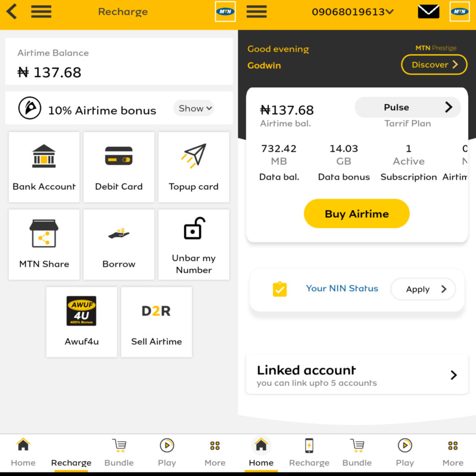Open hamburger menu on Recharge screen
Image resolution: width=476 pixels, height=476 pixels.
point(41,12)
